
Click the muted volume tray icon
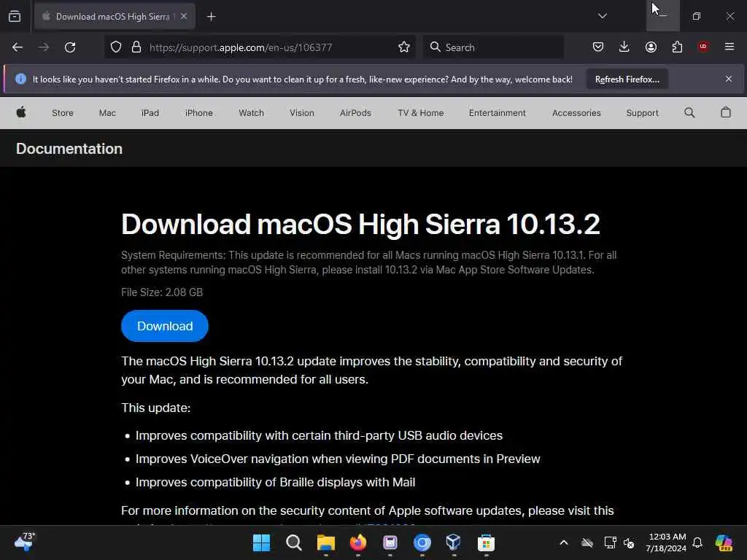tap(629, 542)
